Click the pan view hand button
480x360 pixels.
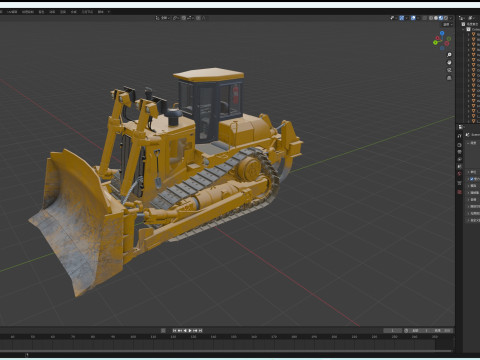449,62
